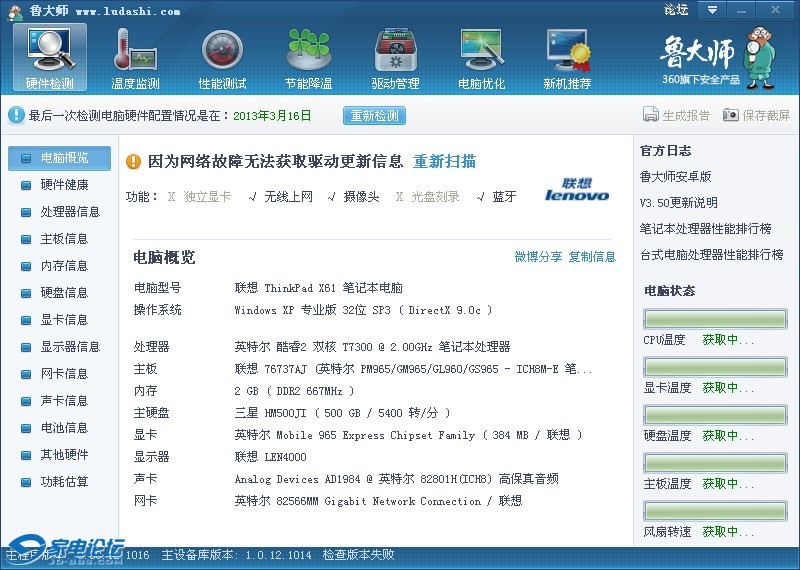Launch the 性能测试 benchmark gauge icon

tap(222, 56)
